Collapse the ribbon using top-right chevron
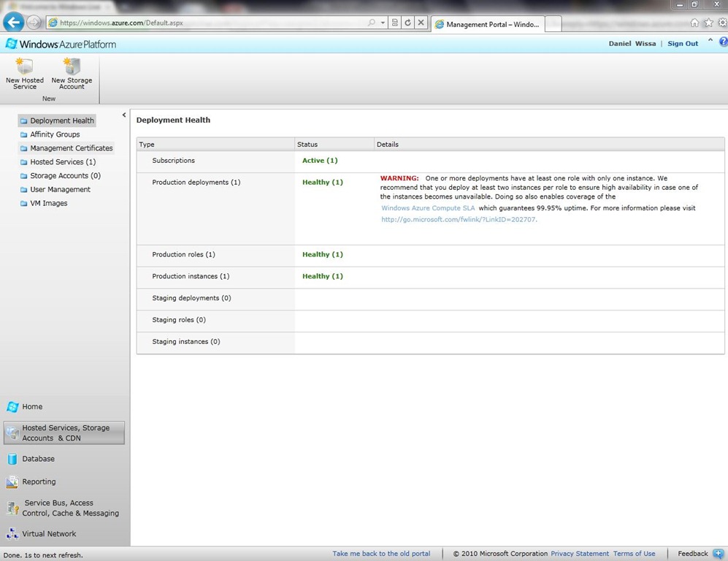Screen dimensions: 728x561 (x=711, y=41)
